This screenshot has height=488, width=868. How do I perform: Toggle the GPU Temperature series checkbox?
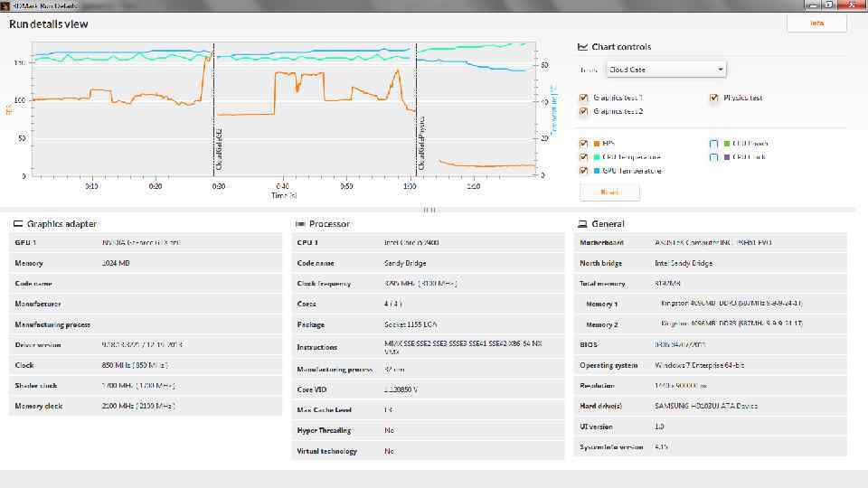click(583, 171)
